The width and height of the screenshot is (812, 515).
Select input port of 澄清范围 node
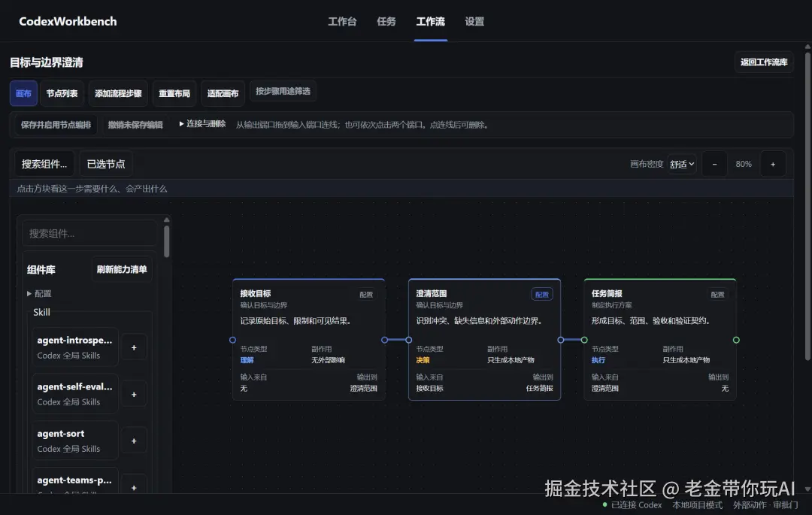click(408, 340)
